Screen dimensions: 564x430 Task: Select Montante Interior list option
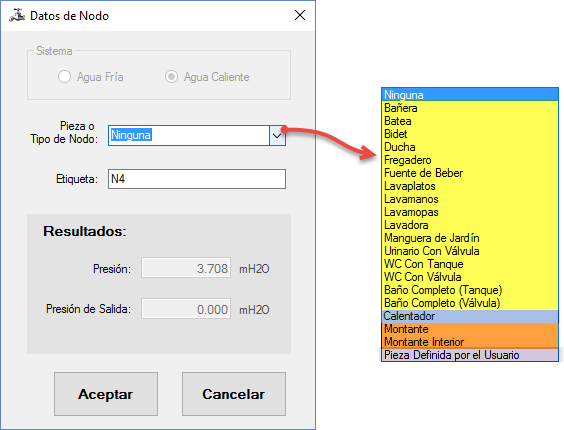[x=470, y=342]
